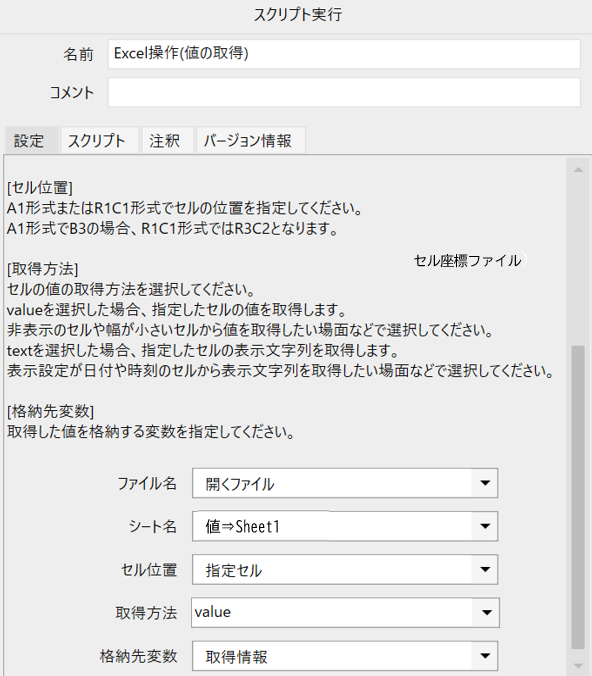Screen dimensions: 592x676
Task: Expand the ファイル名 dropdown arrow
Action: 485,483
